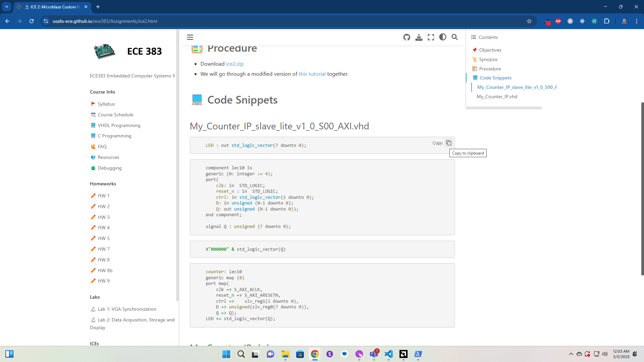Open the browser extensions dropdown
The width and height of the screenshot is (644, 362).
click(607, 21)
